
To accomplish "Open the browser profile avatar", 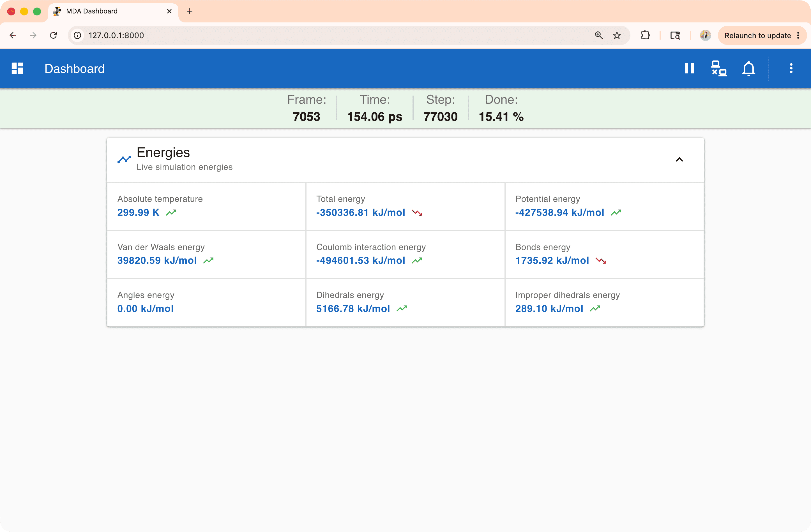I will click(x=705, y=35).
